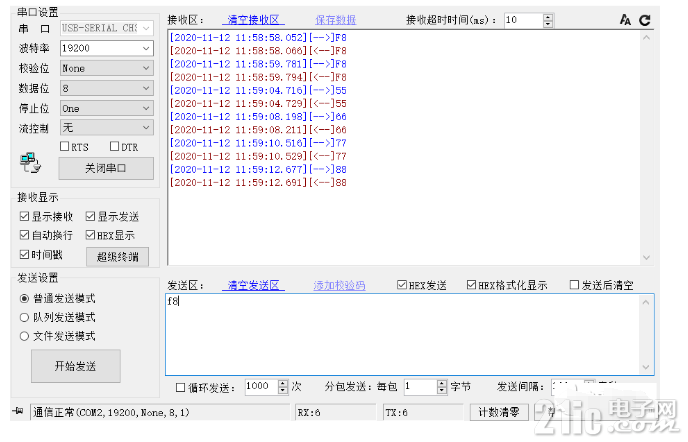The height and width of the screenshot is (442, 688).
Task: Click 超级终端 button
Action: [118, 257]
